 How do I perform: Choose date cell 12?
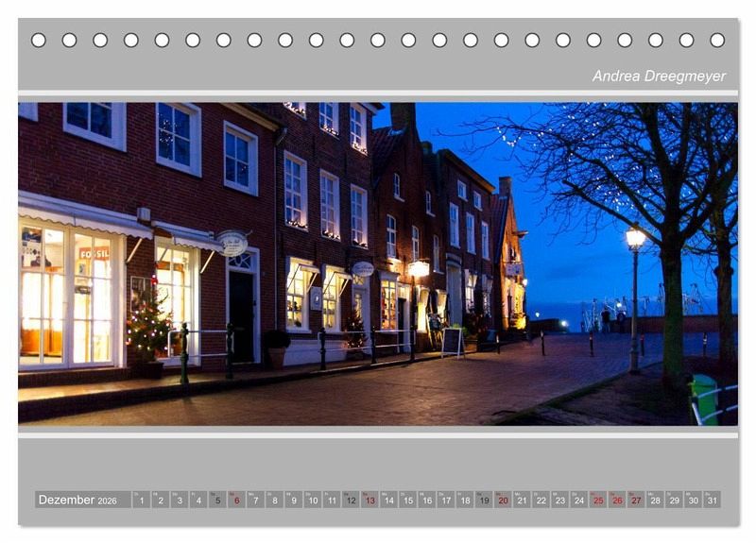click(351, 500)
